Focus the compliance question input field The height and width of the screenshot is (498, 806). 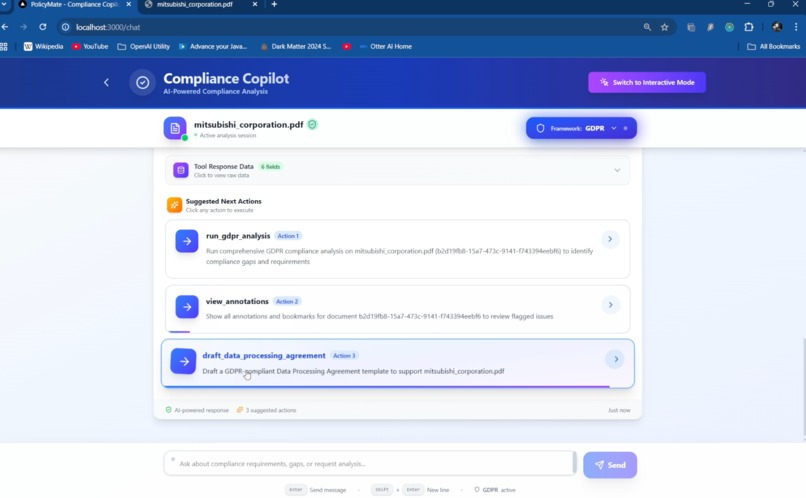coord(370,464)
